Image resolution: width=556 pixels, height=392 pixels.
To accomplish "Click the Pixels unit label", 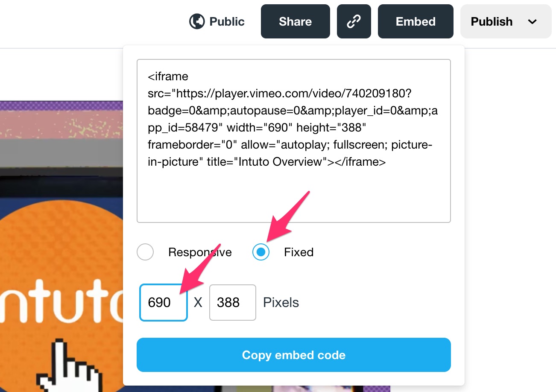I will pos(281,303).
